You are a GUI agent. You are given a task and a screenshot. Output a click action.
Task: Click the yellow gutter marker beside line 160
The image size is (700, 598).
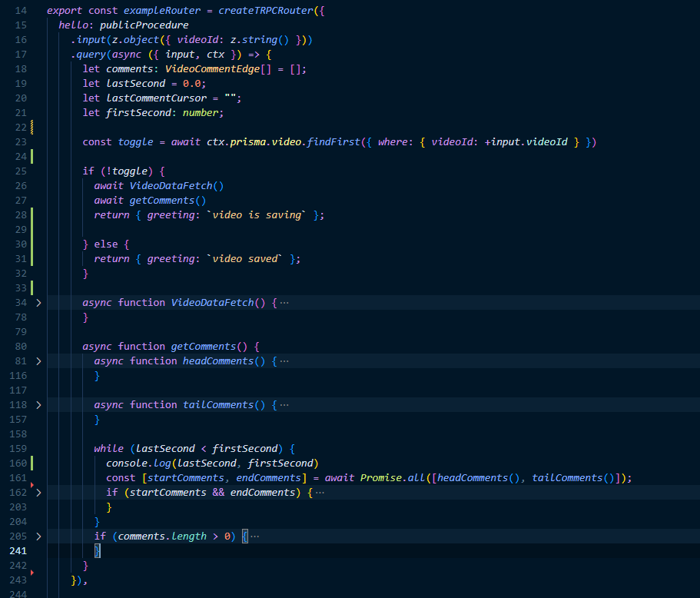pos(31,463)
